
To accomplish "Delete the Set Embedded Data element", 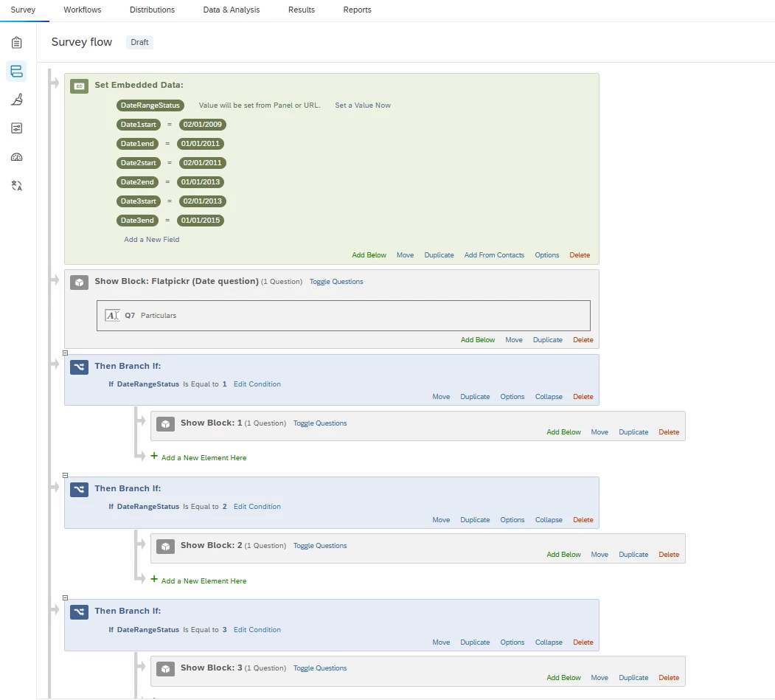I will [580, 255].
